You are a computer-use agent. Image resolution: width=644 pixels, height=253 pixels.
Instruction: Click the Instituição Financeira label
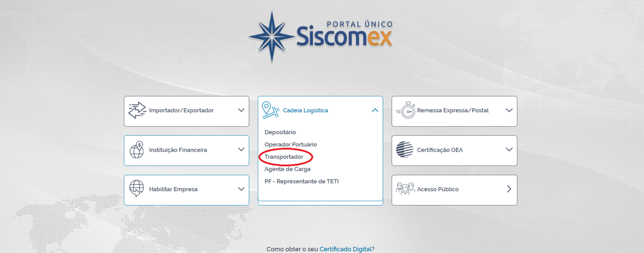click(x=178, y=150)
